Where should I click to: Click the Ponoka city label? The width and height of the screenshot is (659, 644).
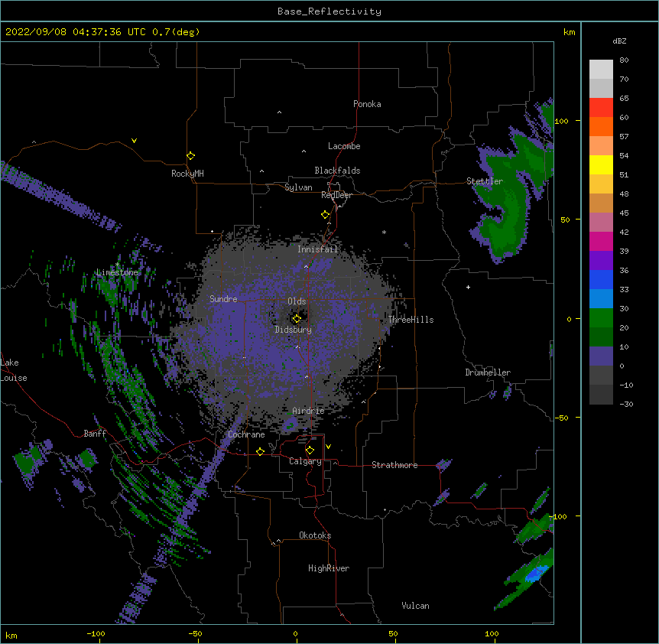pyautogui.click(x=367, y=104)
